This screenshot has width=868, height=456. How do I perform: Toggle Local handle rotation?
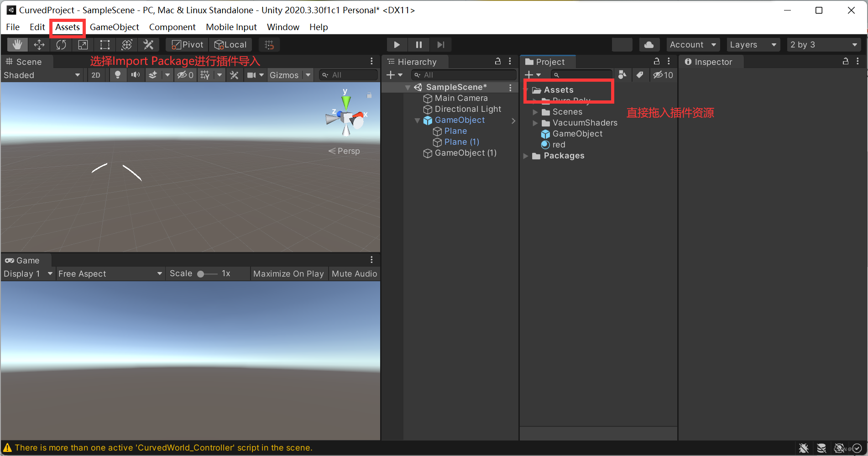click(x=231, y=45)
